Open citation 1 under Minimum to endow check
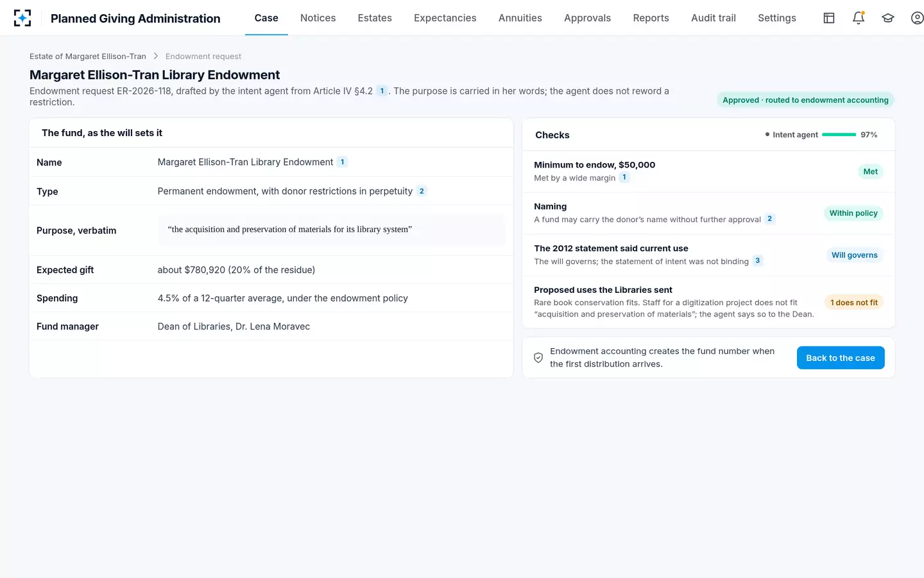This screenshot has height=578, width=924. click(624, 178)
